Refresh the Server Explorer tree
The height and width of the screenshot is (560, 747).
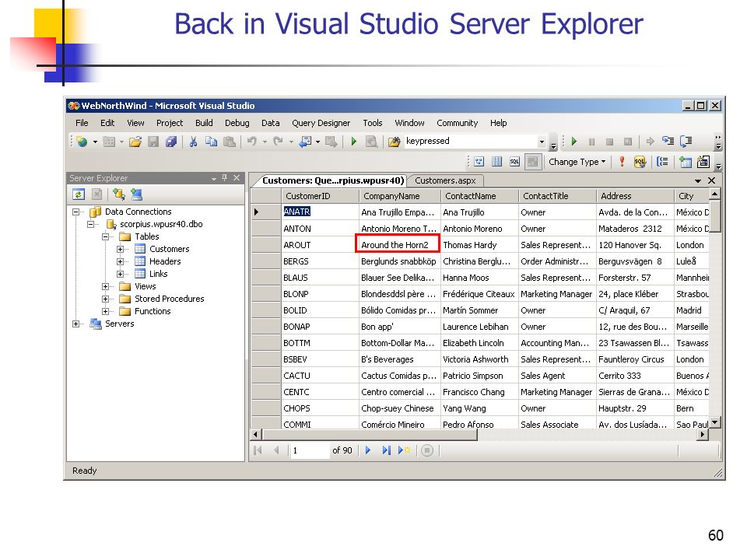[x=79, y=194]
